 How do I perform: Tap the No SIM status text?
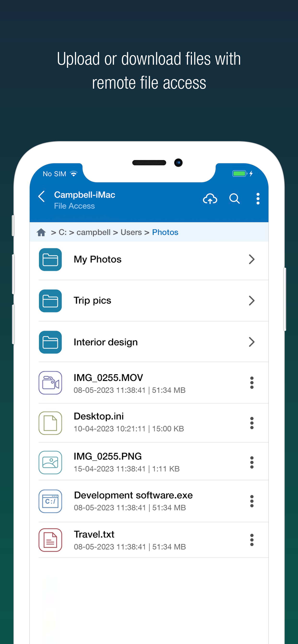click(x=54, y=174)
